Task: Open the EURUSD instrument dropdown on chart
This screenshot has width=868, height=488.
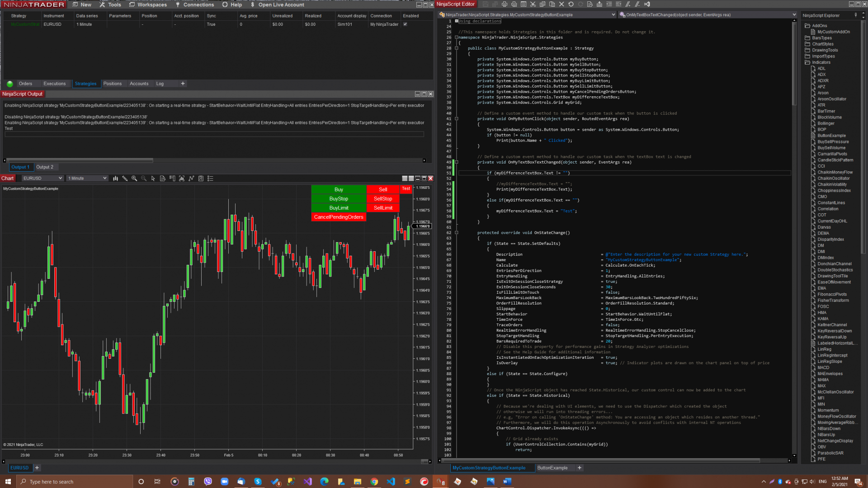Action: pyautogui.click(x=61, y=178)
